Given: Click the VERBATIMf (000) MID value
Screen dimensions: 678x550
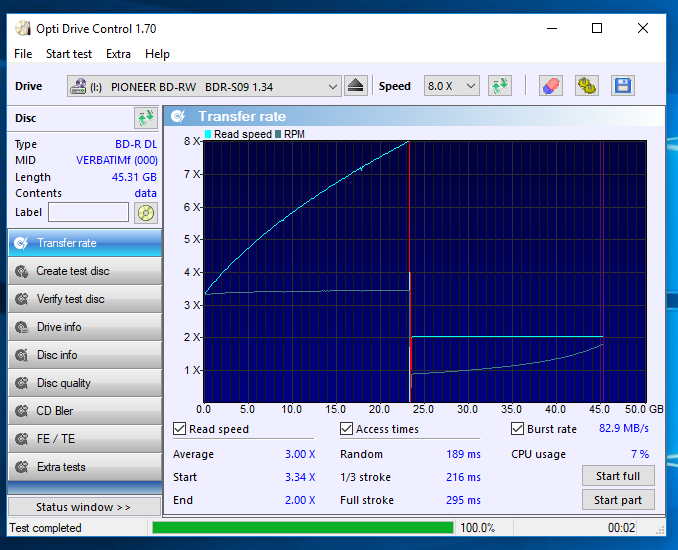Looking at the screenshot, I should (117, 160).
